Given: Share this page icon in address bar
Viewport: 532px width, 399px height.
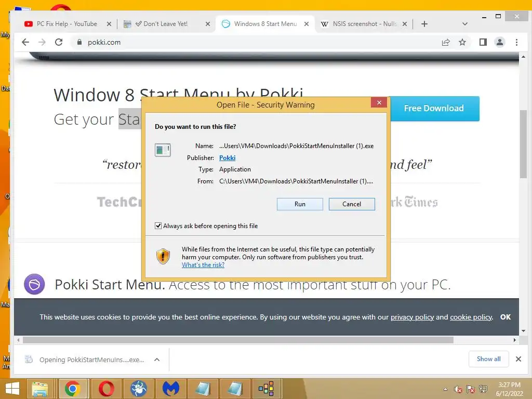Looking at the screenshot, I should click(445, 42).
